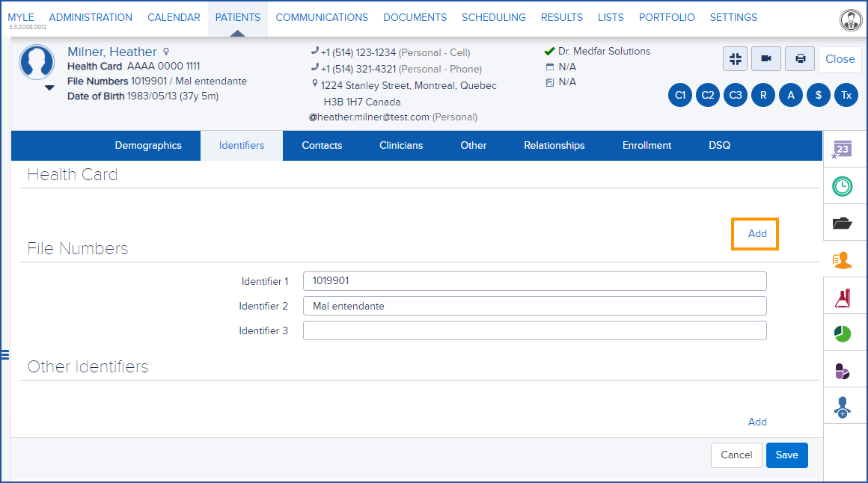Screen dimensions: 868x483
Task: Open the patient documents folder icon
Action: coord(845,222)
